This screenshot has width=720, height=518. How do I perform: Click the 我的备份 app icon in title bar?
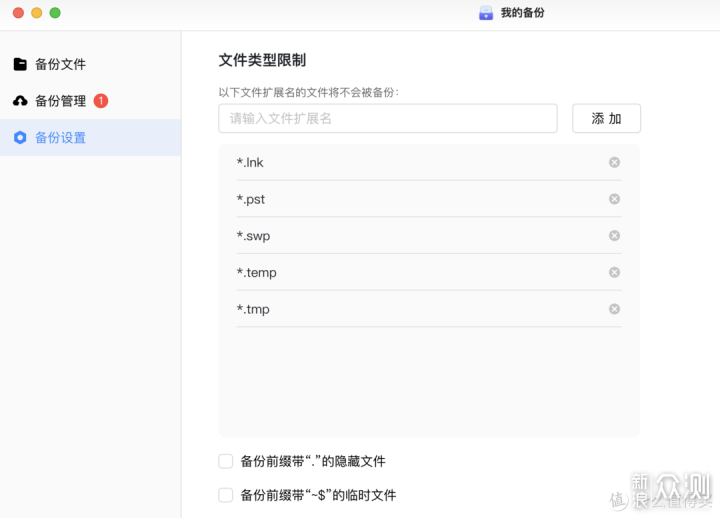(x=486, y=13)
